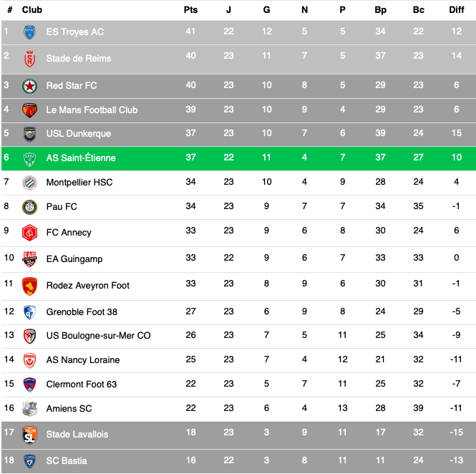Screen dimensions: 476x474
Task: Click the Diff column header
Action: [x=456, y=10]
